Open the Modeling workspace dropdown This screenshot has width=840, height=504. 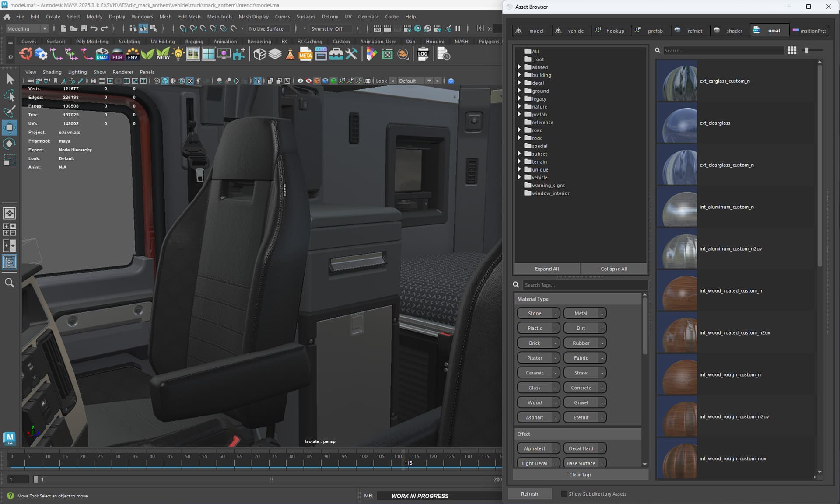pos(27,29)
